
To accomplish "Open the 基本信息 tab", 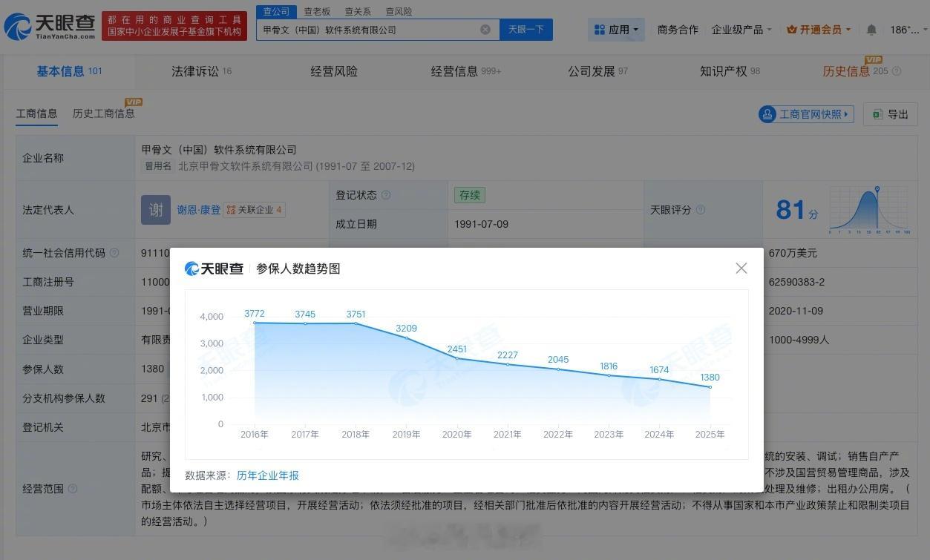I will 69,71.
